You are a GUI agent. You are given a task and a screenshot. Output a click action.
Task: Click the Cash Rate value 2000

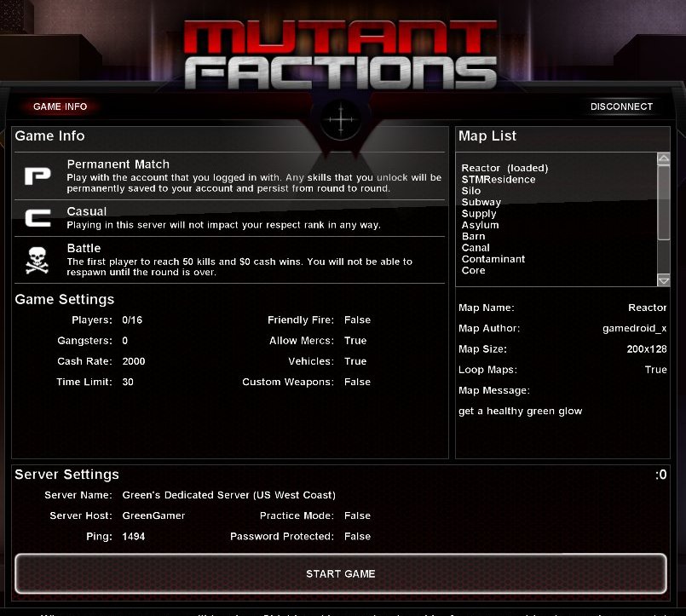[134, 361]
